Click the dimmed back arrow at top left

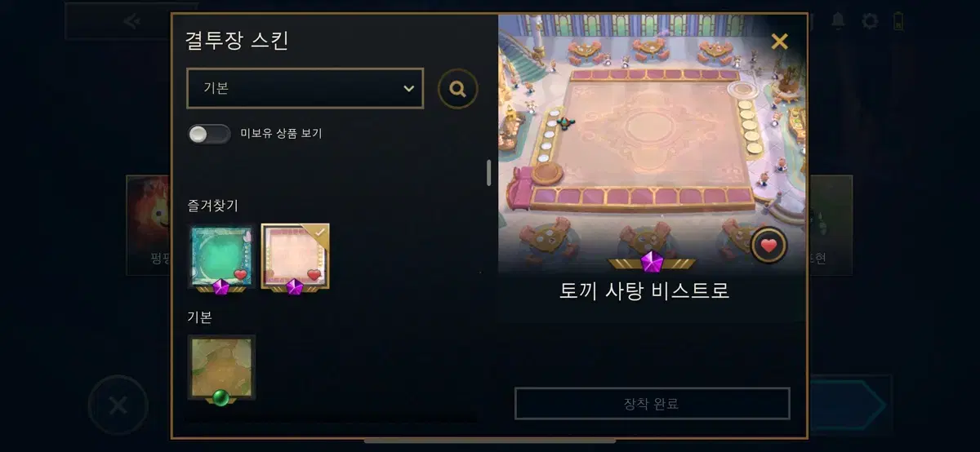[131, 21]
